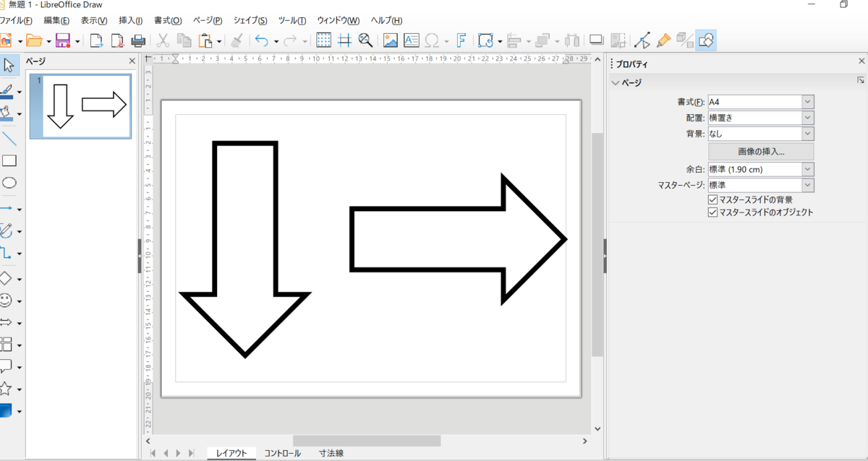This screenshot has width=868, height=461.
Task: Undo the last action
Action: click(x=262, y=40)
